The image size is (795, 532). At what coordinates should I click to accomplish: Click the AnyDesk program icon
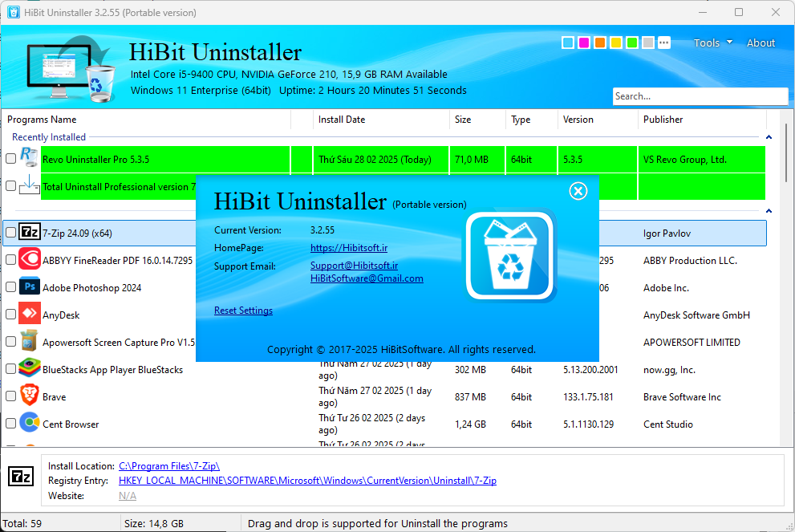pos(30,314)
